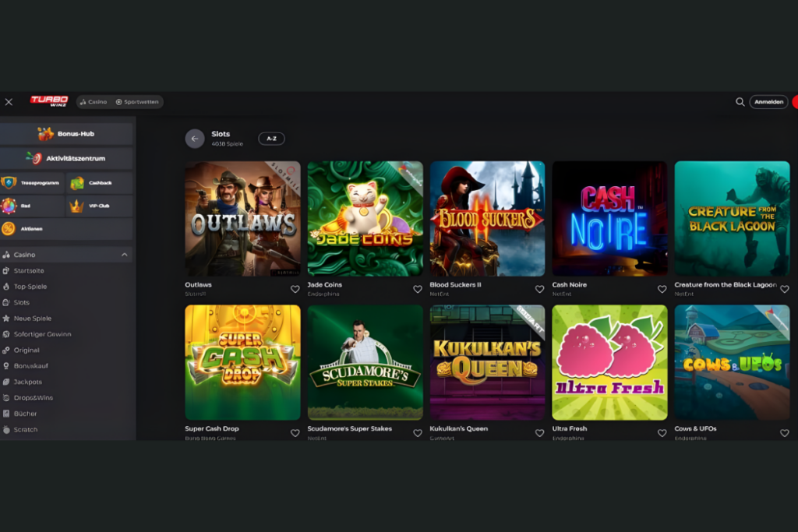Open Neue Spiele in sidebar
This screenshot has width=798, height=532.
tap(33, 319)
